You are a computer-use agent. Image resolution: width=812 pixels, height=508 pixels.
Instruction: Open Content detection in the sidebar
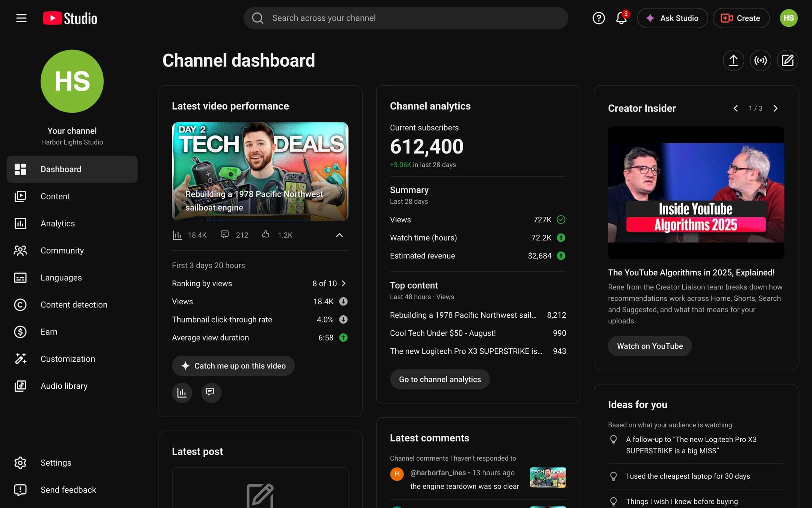click(x=72, y=305)
